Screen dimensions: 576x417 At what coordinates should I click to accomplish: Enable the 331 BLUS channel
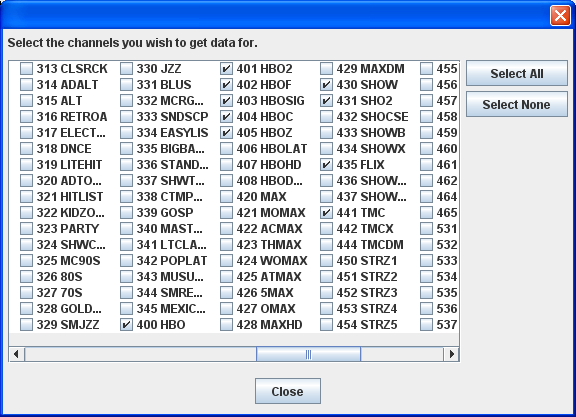tap(126, 85)
